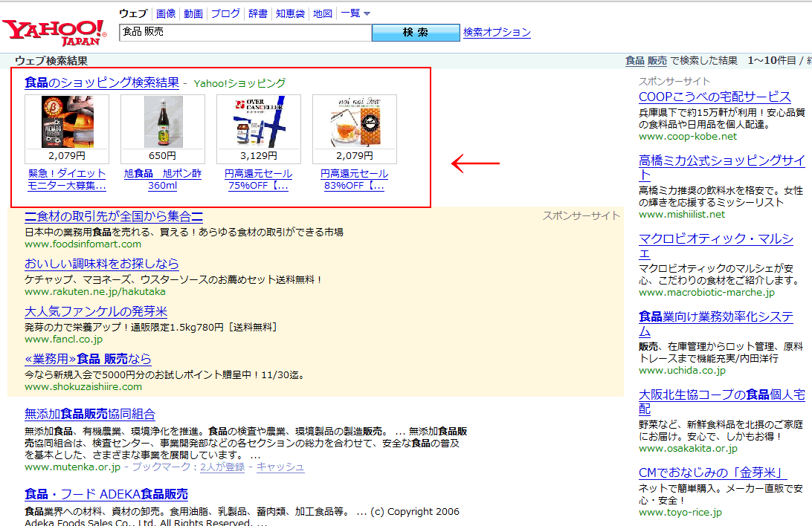Click the www.osakakita.or.jp URL
Image resolution: width=812 pixels, height=526 pixels.
click(688, 449)
